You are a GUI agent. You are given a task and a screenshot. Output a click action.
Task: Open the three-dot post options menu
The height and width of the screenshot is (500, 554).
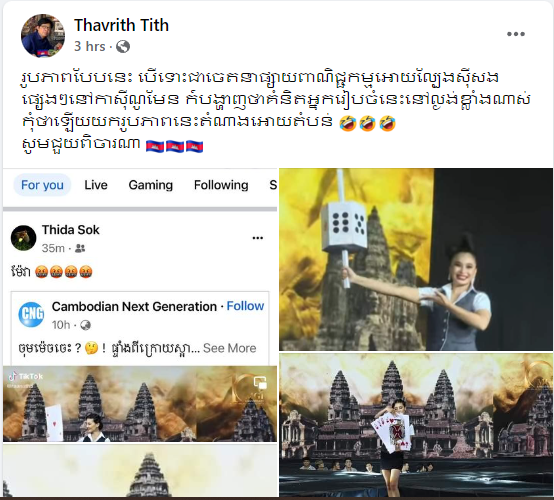(515, 34)
